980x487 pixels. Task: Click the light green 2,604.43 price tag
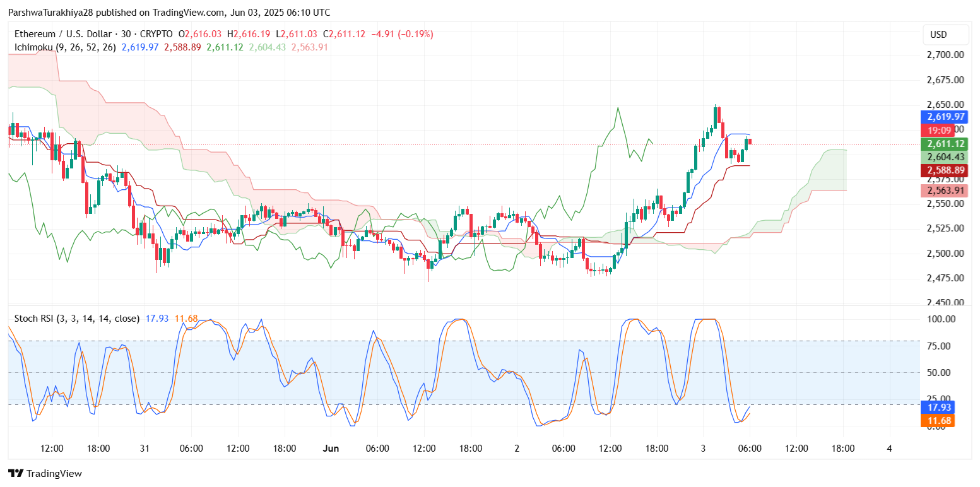[945, 157]
